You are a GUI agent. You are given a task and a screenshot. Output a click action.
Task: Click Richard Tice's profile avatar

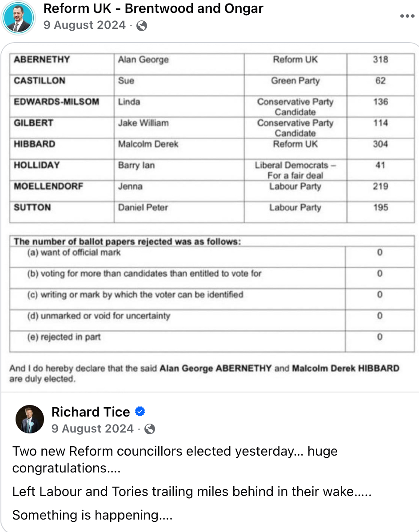[x=30, y=419]
